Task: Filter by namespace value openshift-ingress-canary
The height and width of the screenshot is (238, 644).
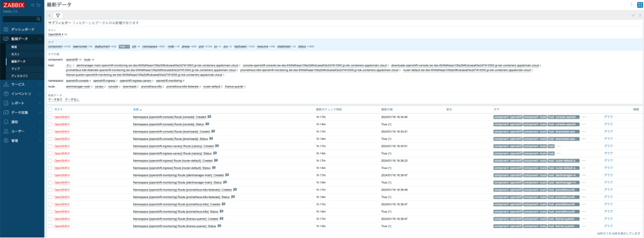Action: 134,81
